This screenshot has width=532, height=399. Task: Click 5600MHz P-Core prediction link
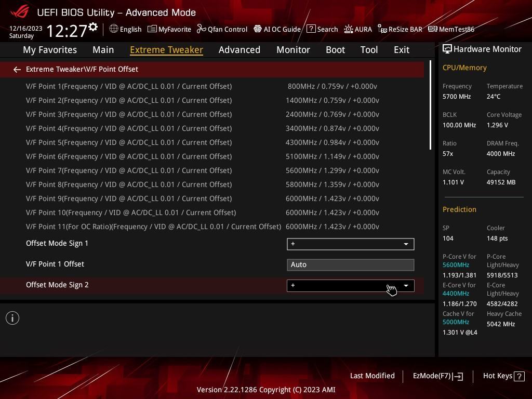pos(456,265)
